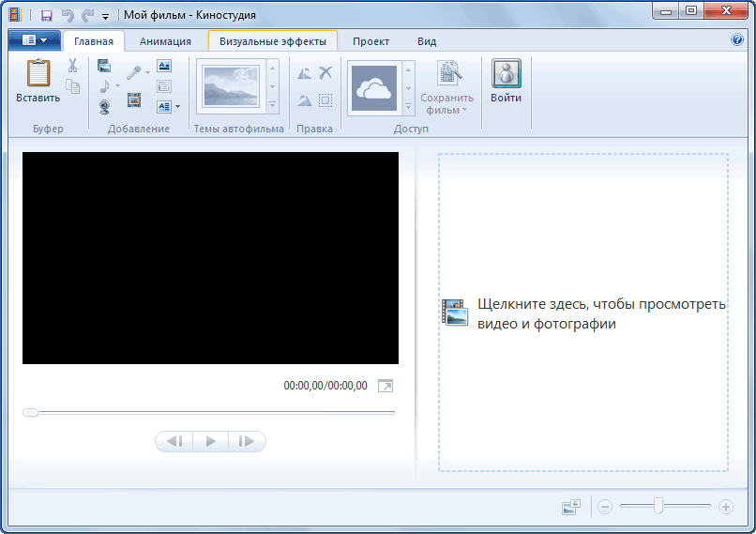
Task: Minimize the Киностудия window
Action: coord(666,11)
